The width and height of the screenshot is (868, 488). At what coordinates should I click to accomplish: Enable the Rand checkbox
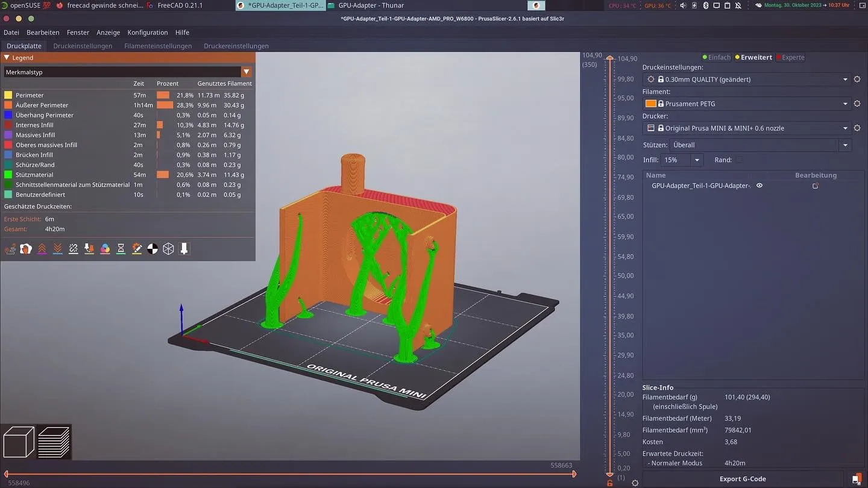(740, 160)
